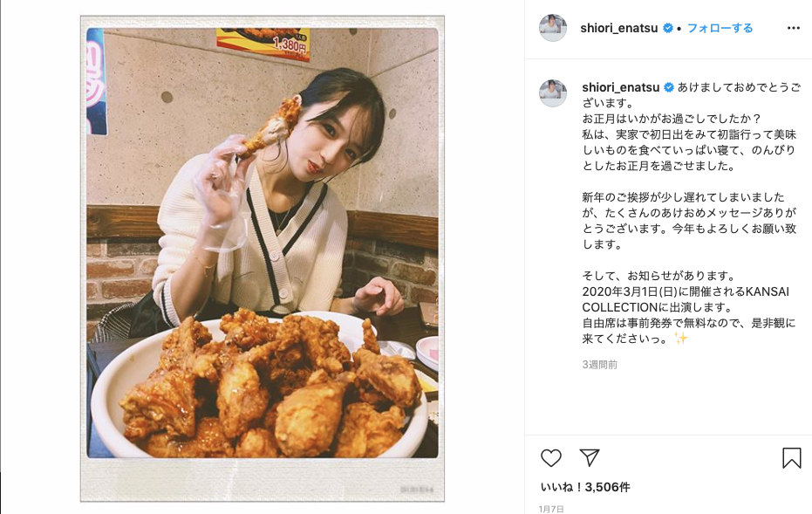
Task: Click the fried chicken photo
Action: click(262, 243)
